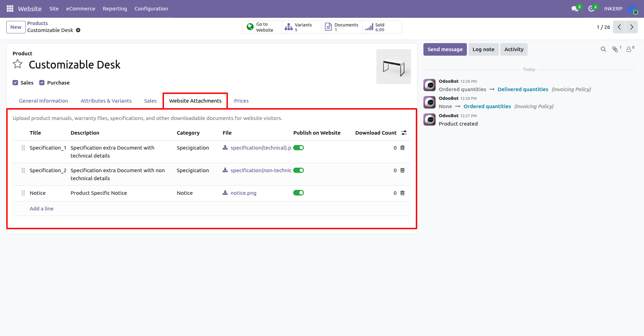Viewport: 644px width, 336px height.
Task: Switch to the Prices tab
Action: click(x=241, y=101)
